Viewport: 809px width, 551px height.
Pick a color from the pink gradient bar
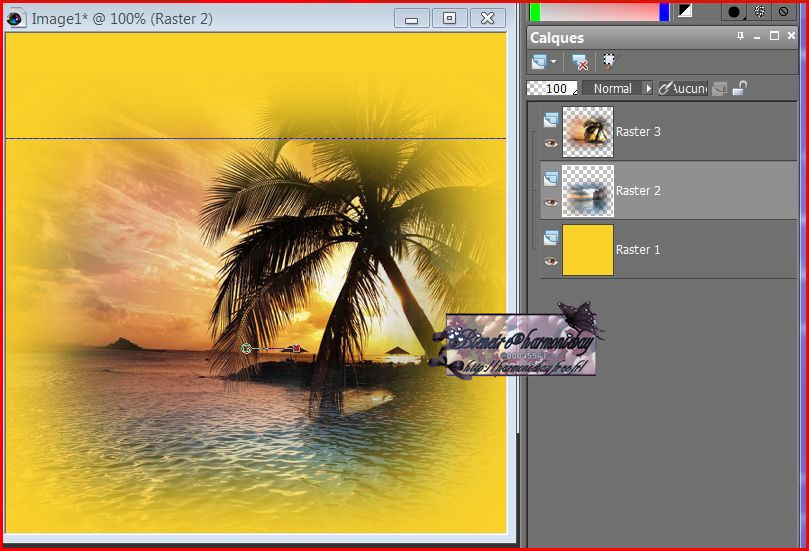[x=600, y=12]
